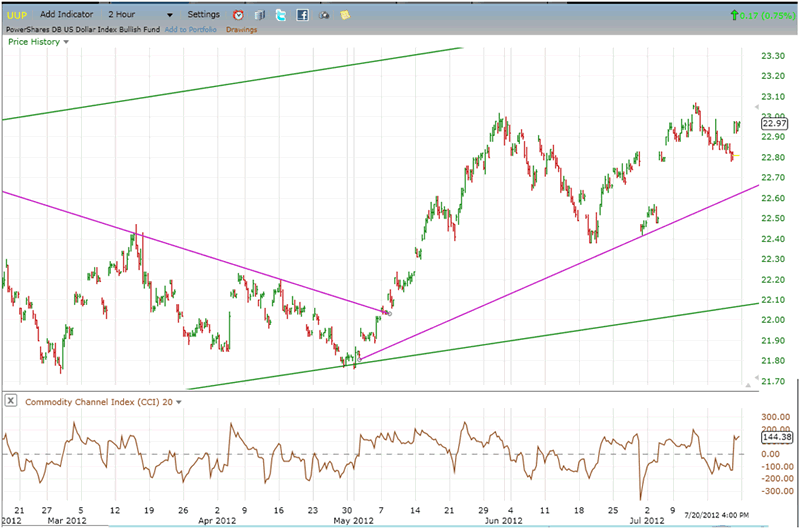
Task: Open the Add Indicator menu
Action: coord(68,15)
